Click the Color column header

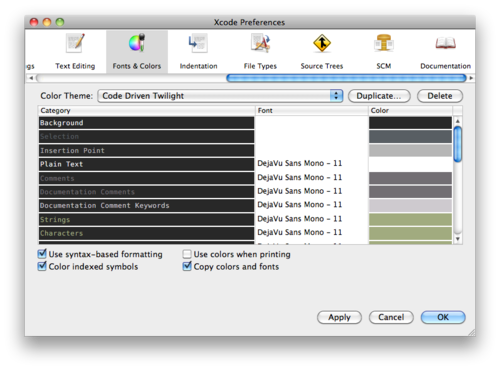coord(411,110)
